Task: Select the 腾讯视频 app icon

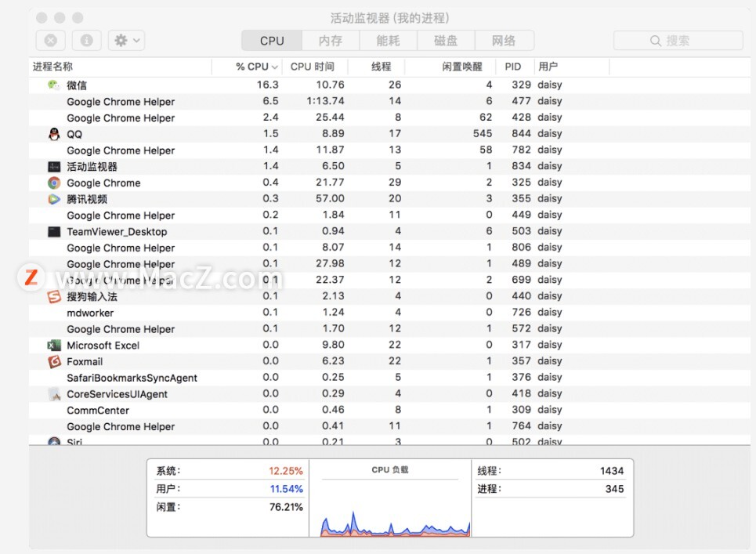Action: (54, 199)
